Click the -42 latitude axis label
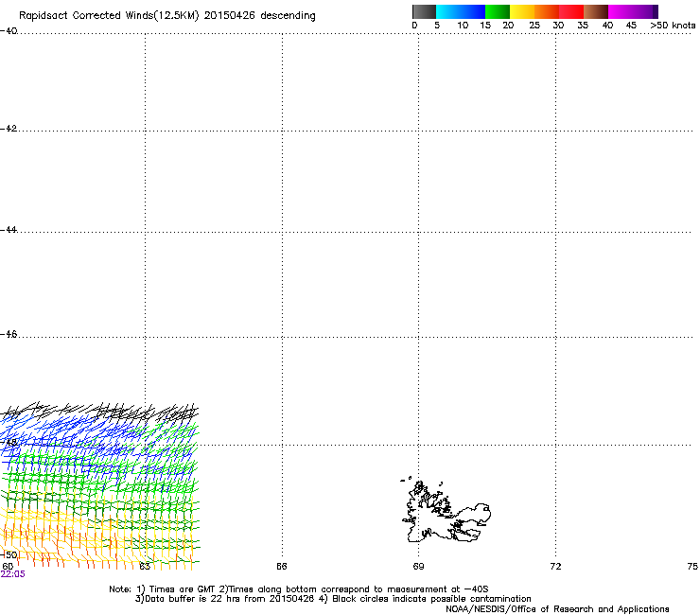 (9, 129)
